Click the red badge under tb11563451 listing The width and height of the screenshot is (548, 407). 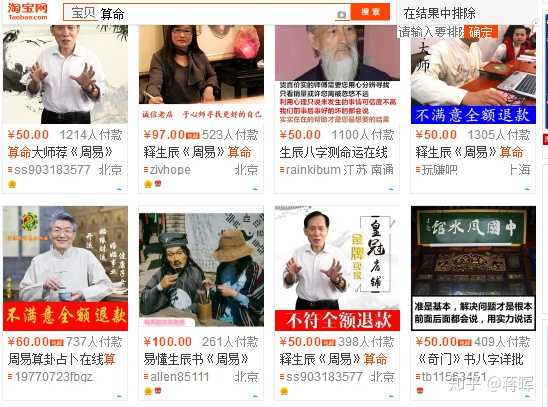click(420, 391)
